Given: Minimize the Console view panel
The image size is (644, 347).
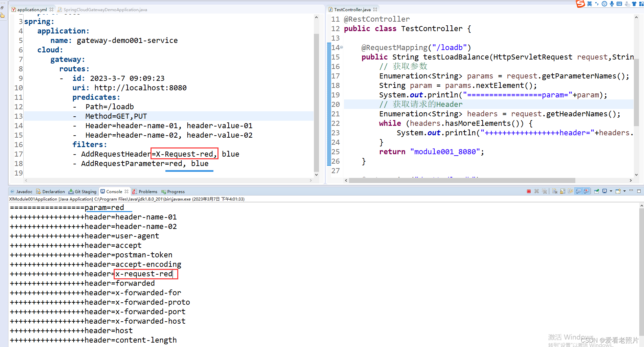Looking at the screenshot, I should tap(631, 190).
